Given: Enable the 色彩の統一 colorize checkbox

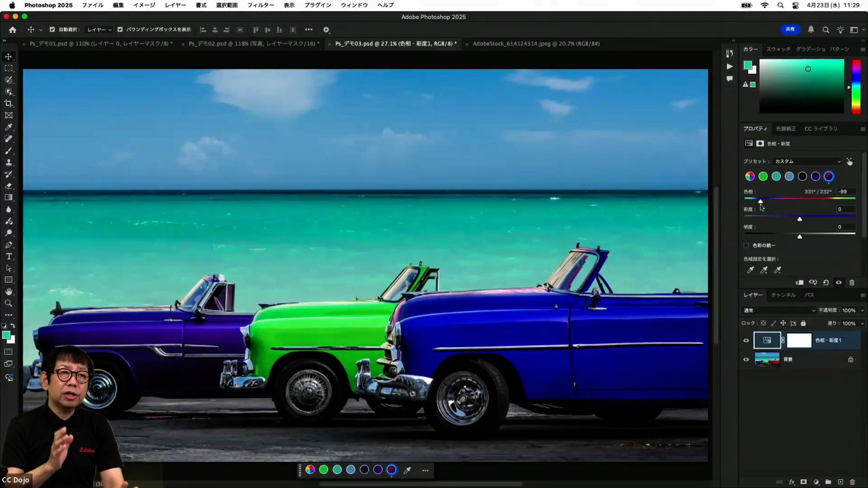Looking at the screenshot, I should [746, 246].
